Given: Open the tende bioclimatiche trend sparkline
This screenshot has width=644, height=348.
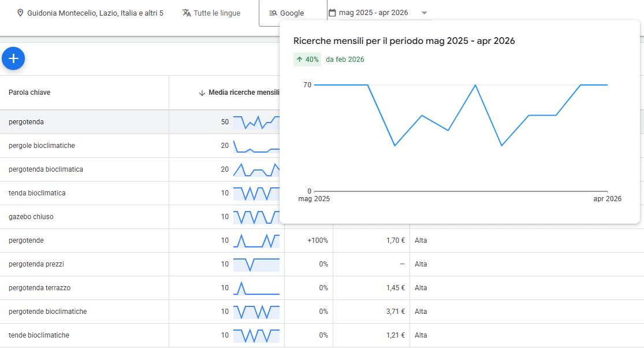Looking at the screenshot, I should pyautogui.click(x=256, y=335).
